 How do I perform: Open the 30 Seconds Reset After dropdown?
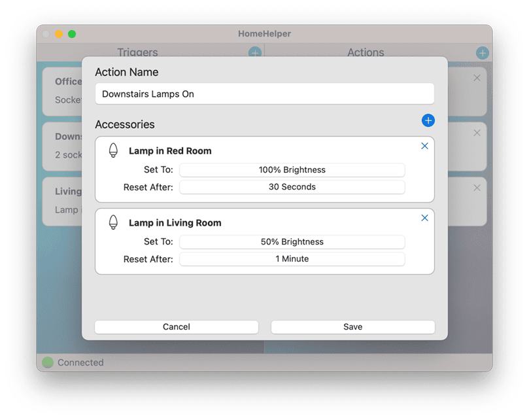[x=292, y=187]
